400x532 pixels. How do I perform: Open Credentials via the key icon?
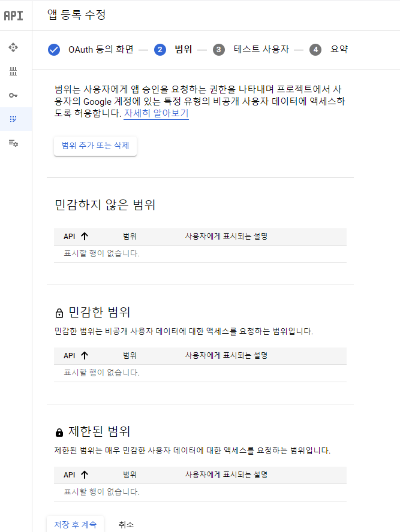(13, 95)
